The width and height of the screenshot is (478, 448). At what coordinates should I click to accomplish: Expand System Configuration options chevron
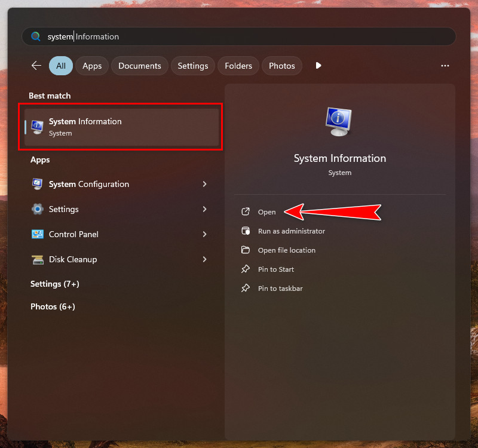click(204, 184)
